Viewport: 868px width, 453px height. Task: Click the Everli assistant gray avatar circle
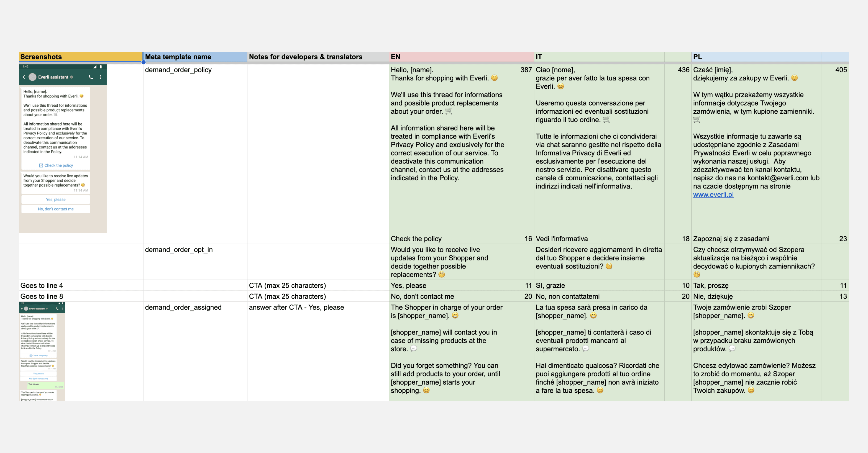click(33, 77)
